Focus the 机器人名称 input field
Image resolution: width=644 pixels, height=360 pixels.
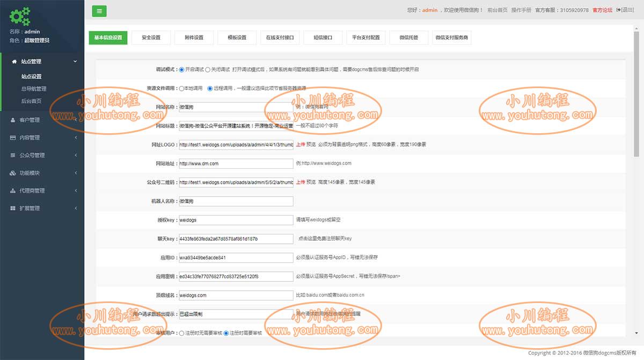[236, 201]
